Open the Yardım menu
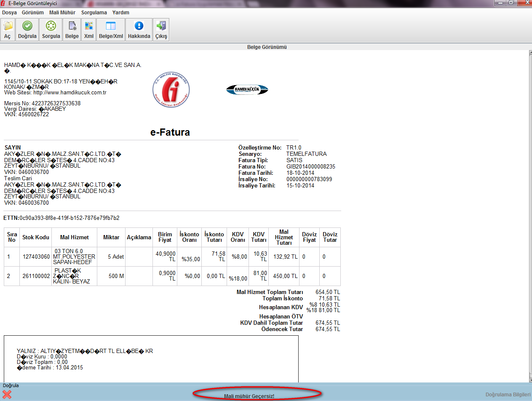This screenshot has width=532, height=401. click(x=120, y=13)
